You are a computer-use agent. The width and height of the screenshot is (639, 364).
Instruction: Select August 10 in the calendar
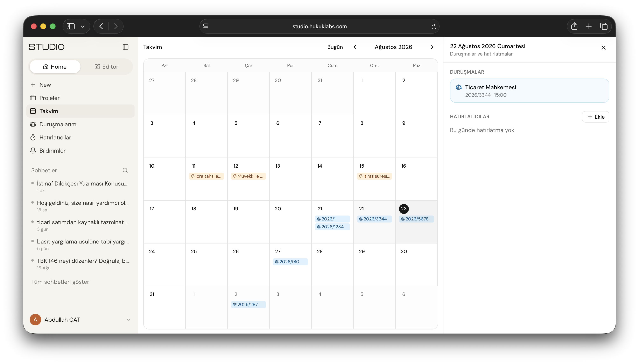click(164, 179)
